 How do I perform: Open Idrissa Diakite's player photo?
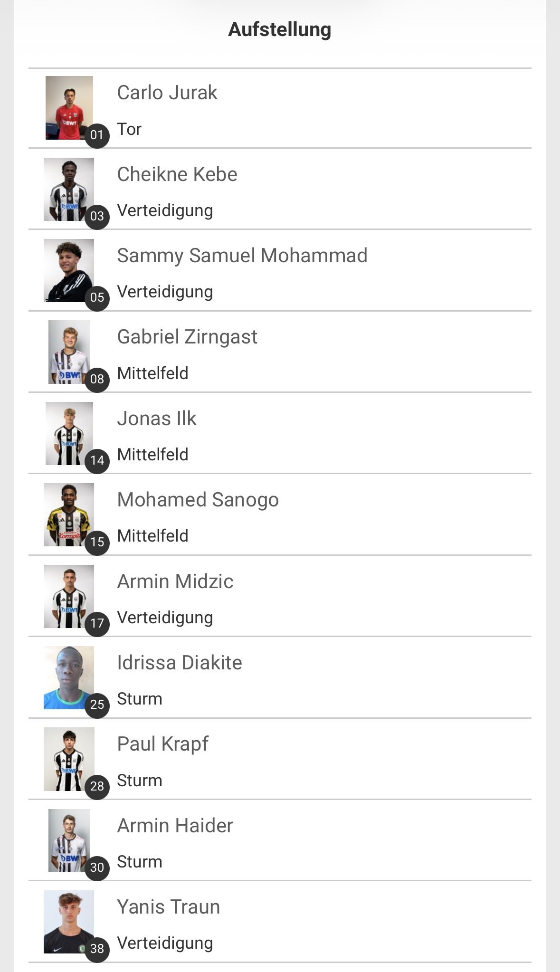point(68,677)
